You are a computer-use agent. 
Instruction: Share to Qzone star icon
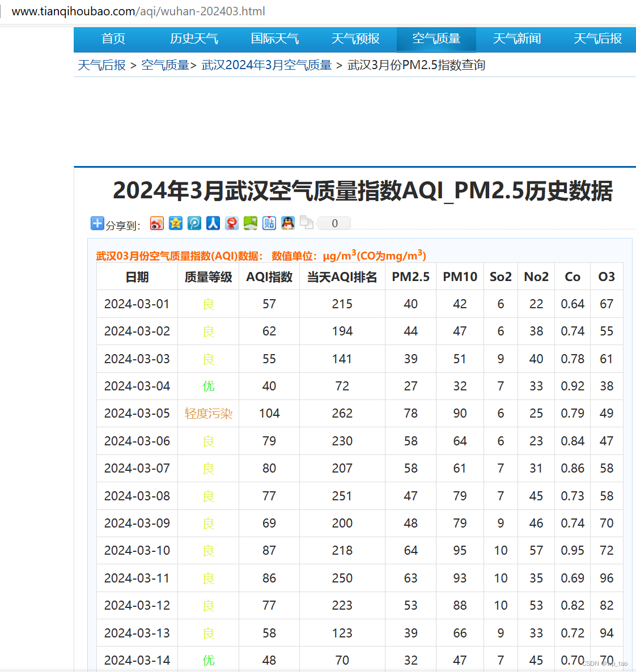point(175,223)
